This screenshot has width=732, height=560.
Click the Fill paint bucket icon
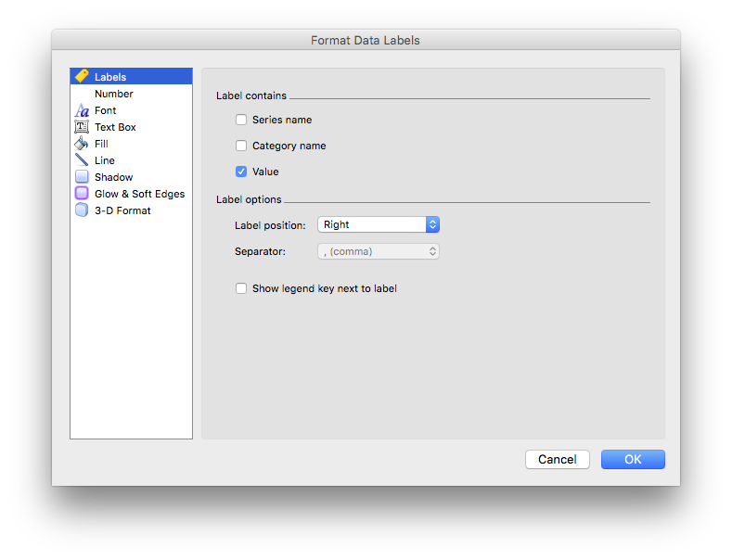(82, 144)
